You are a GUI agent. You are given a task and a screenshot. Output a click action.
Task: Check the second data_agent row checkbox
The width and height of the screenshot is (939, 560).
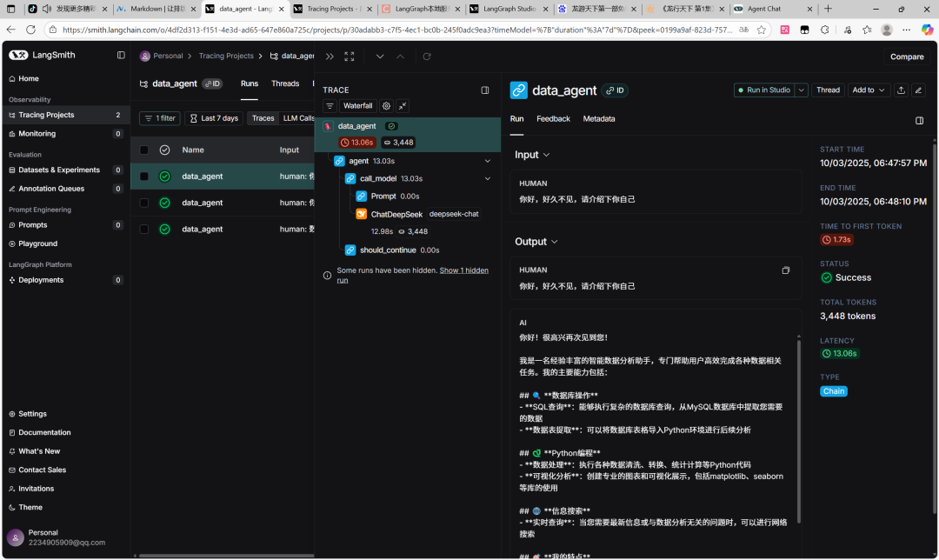pyautogui.click(x=144, y=203)
